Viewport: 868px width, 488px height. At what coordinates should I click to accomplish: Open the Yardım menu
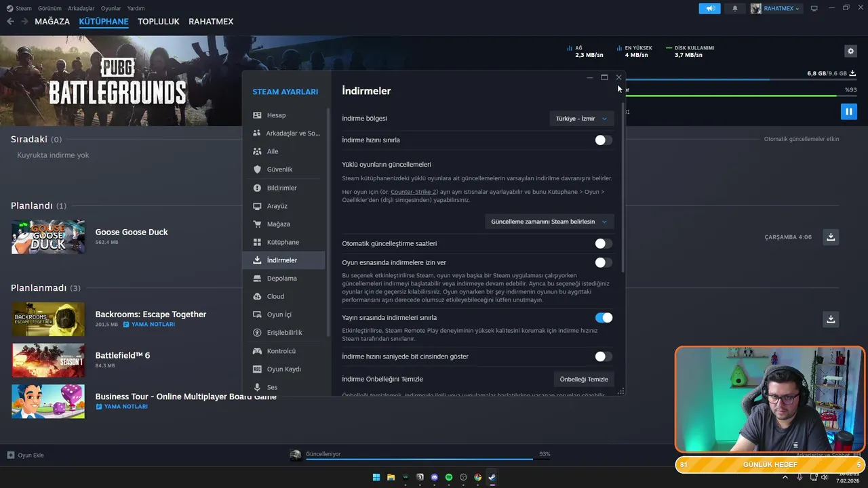pyautogui.click(x=136, y=8)
